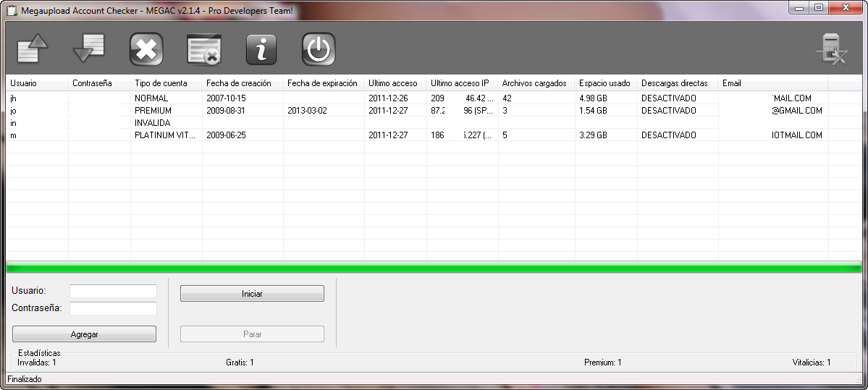868x390 pixels.
Task: Sort by Ultimo acceso IP column
Action: [x=462, y=83]
